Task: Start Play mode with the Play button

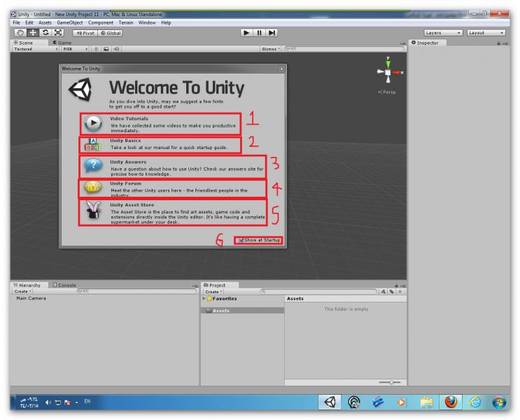Action: [x=246, y=33]
